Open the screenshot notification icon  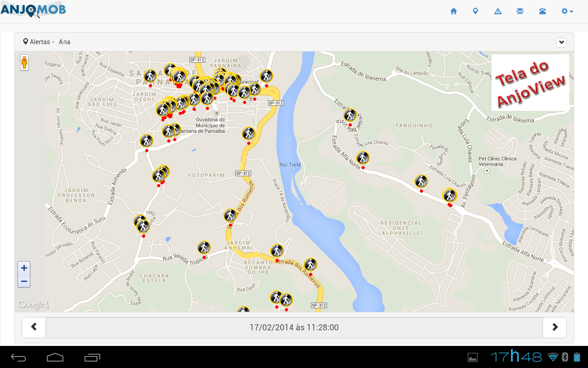coord(473,357)
